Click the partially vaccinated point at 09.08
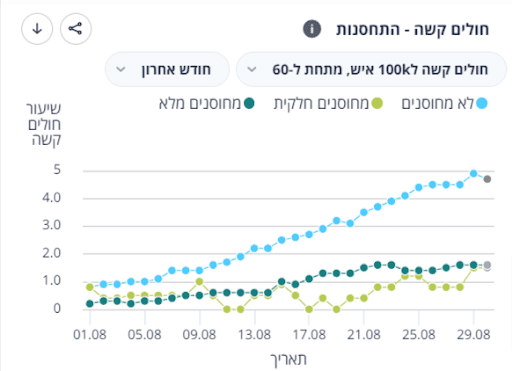Viewport: 512px width, 371px height. point(199,282)
